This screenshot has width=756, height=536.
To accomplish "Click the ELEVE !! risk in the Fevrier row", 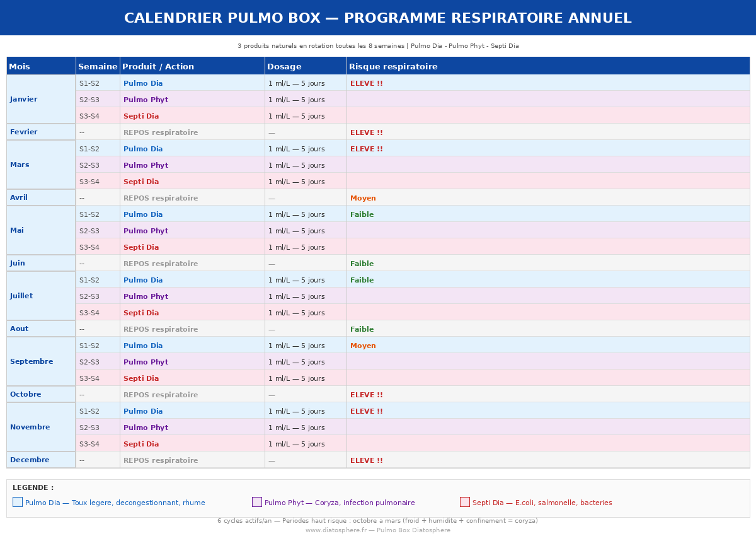I will [x=367, y=132].
